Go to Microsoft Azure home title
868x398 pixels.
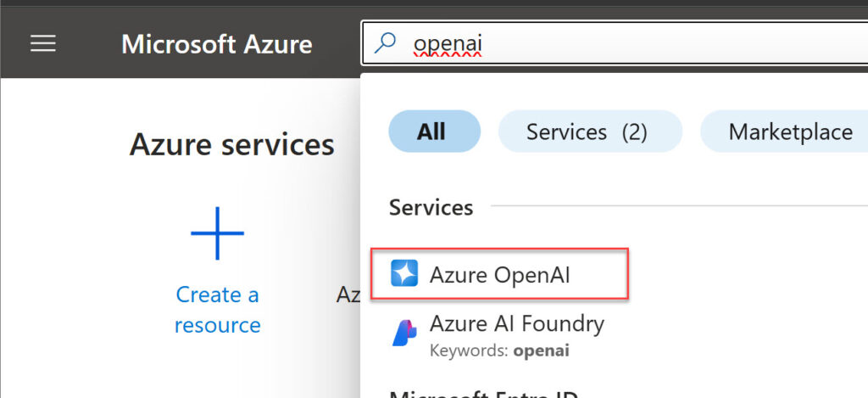coord(216,44)
